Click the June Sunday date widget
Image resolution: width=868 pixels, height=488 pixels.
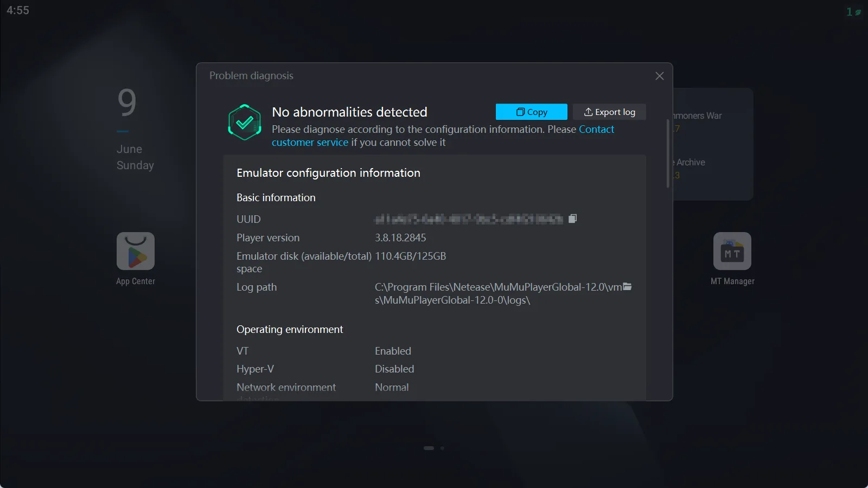[x=135, y=157]
